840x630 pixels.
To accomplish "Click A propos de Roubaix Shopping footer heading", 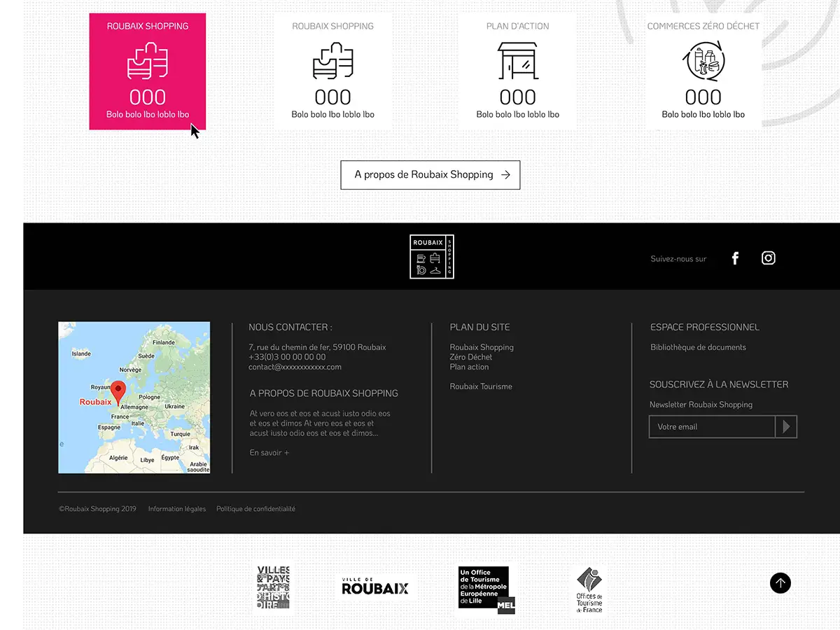I will [x=324, y=393].
